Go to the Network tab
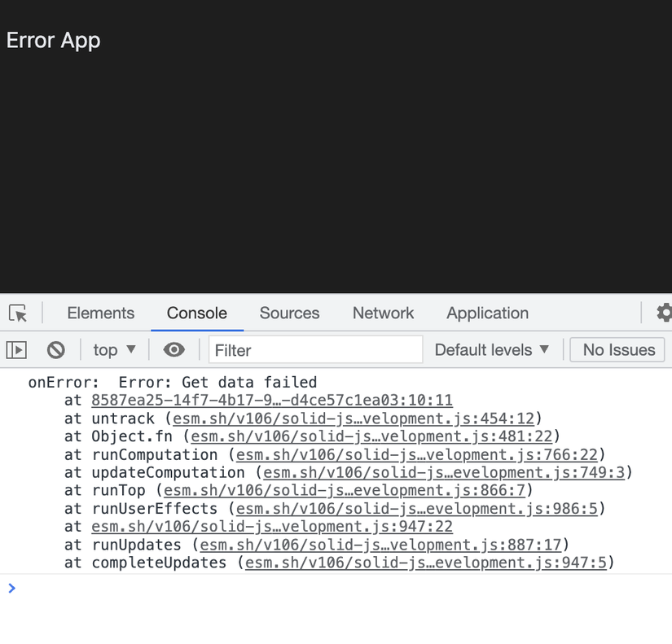The height and width of the screenshot is (644, 672). [383, 313]
